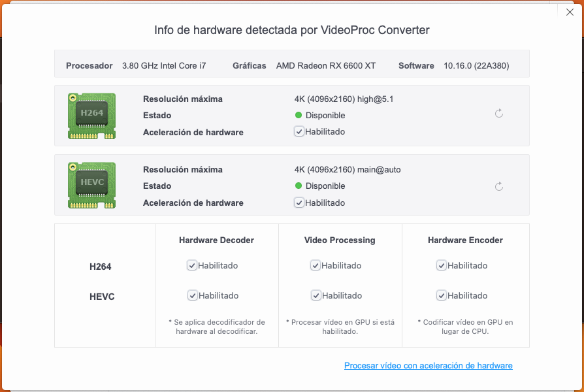Click note 'Se aplica decodificador de hardware'
Screen dimensions: 584x392
tap(217, 327)
